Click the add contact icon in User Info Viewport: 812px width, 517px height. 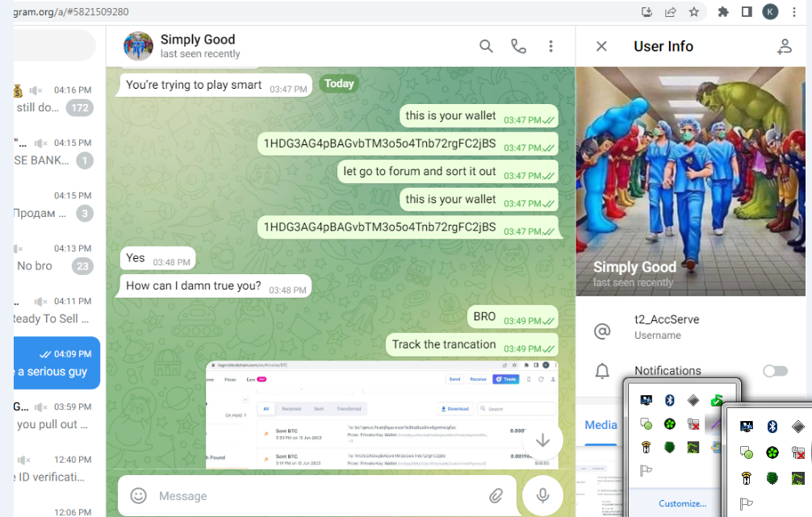coord(785,47)
